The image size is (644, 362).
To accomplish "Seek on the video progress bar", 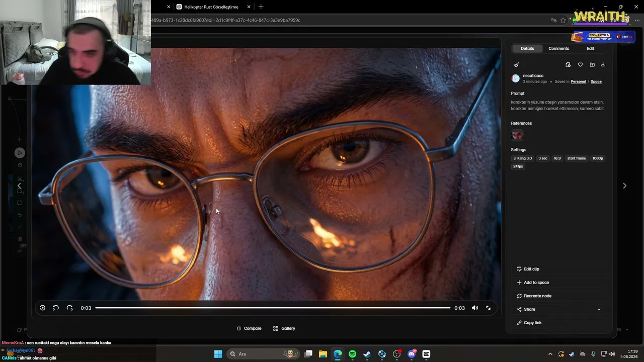I will 273,308.
